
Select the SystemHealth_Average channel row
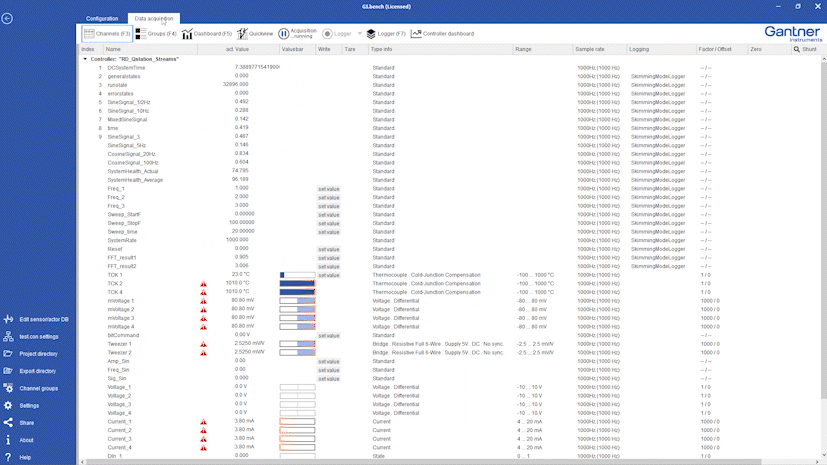[x=449, y=180]
